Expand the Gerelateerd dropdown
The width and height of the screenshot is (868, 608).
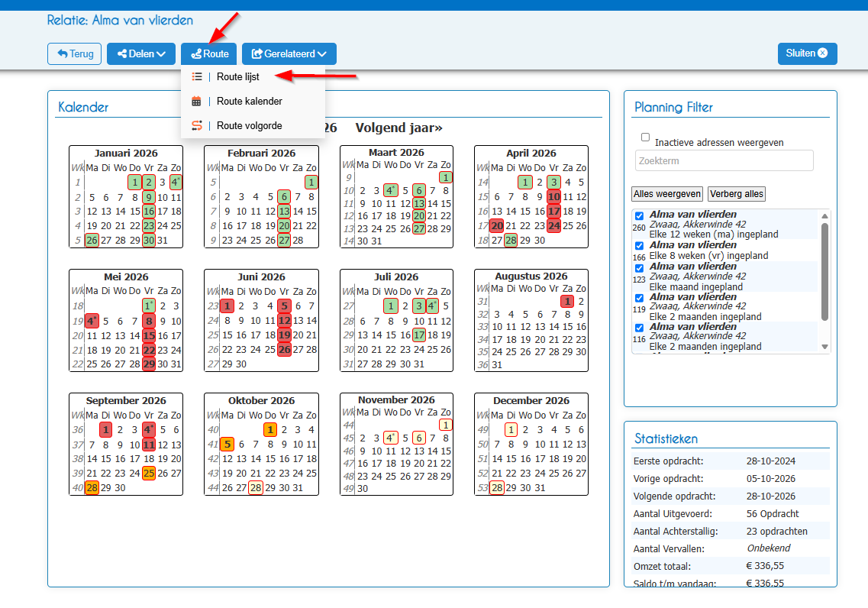(x=289, y=53)
